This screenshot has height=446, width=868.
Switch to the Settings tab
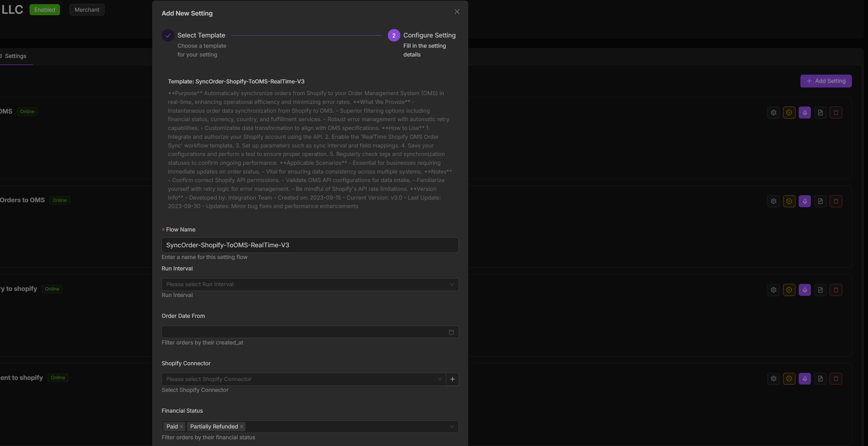point(15,56)
